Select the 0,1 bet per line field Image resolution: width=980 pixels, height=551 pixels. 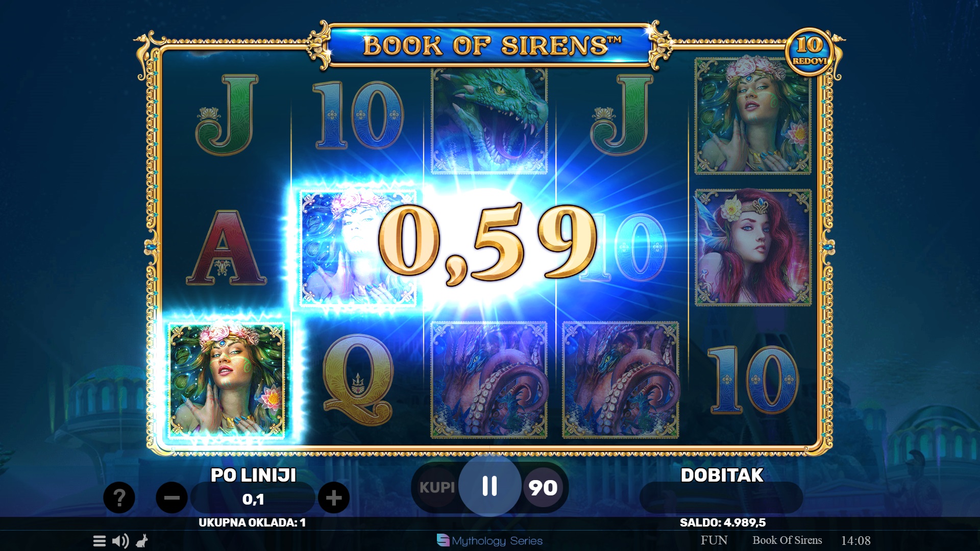pos(253,499)
